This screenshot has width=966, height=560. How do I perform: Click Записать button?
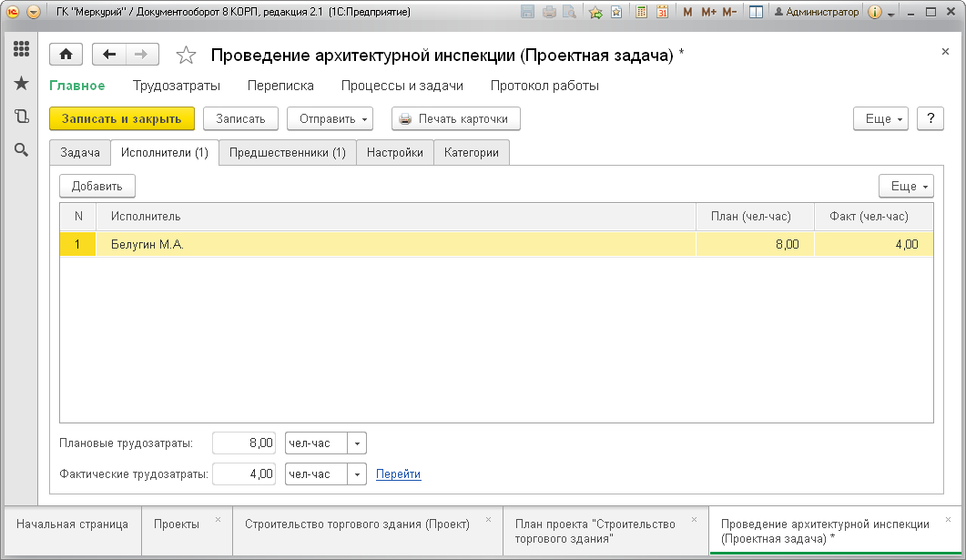point(240,119)
